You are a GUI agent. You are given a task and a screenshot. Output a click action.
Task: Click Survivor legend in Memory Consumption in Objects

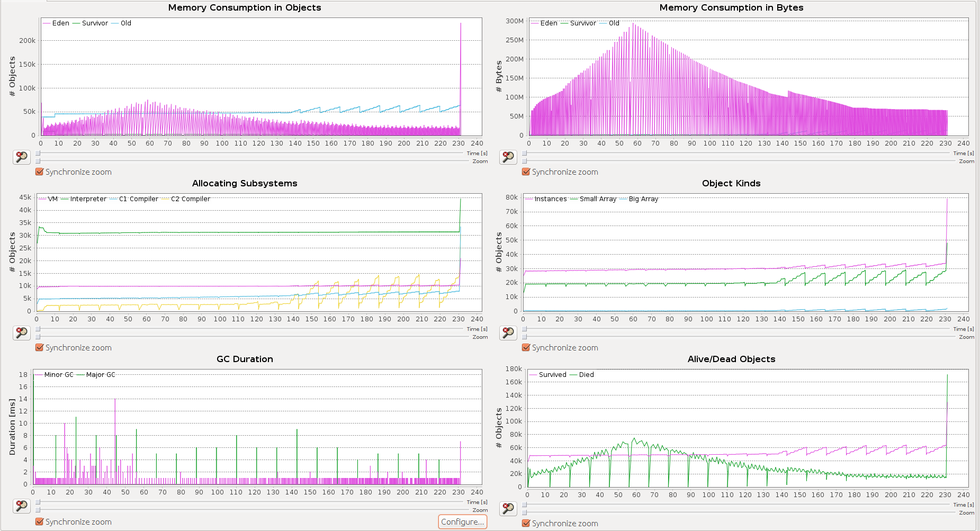point(90,23)
